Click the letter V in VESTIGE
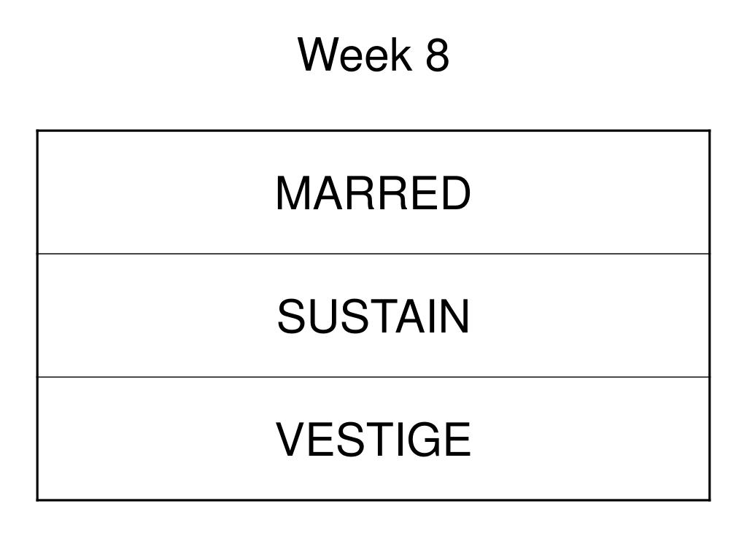This screenshot has width=747, height=560. (292, 440)
